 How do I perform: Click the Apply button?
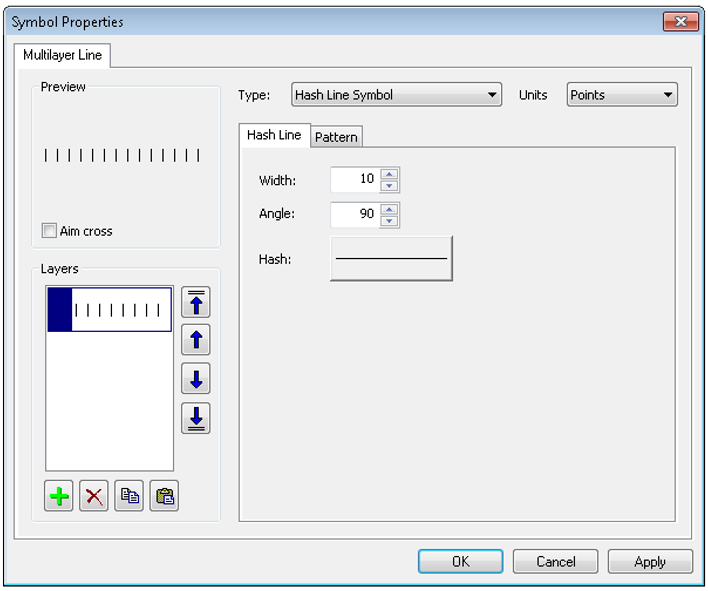[650, 562]
